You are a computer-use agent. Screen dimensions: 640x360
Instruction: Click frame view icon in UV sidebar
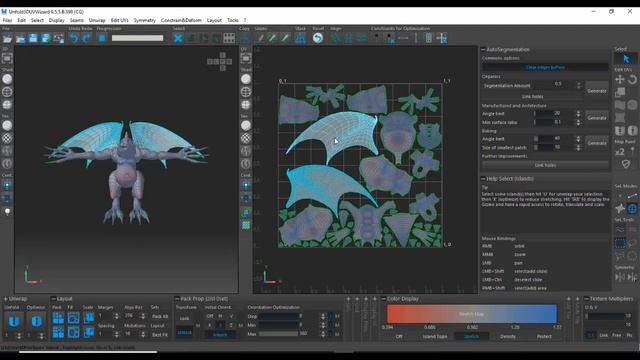tap(246, 59)
